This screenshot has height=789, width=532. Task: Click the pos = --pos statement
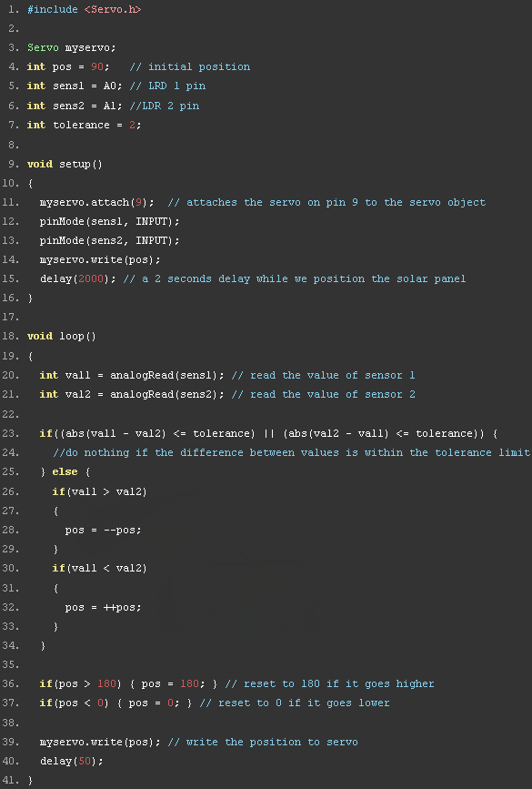103,530
